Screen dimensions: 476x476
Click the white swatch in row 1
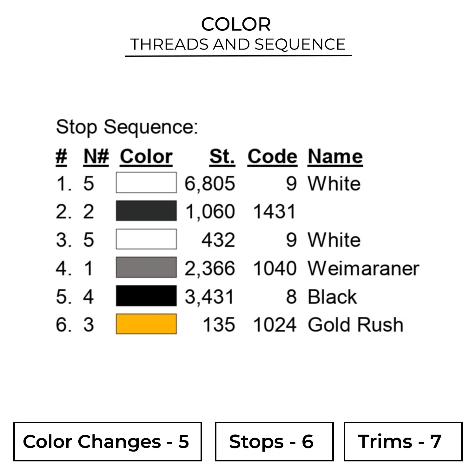146,182
